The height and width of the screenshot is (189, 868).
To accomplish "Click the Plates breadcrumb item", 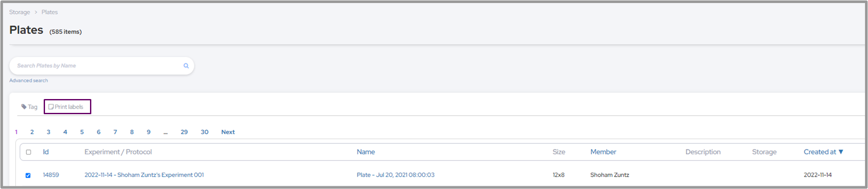I will [x=50, y=12].
